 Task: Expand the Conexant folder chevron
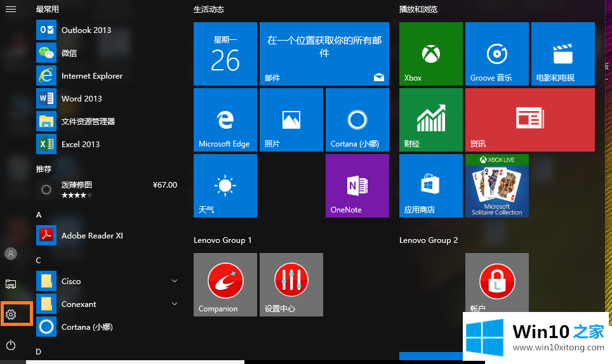pos(175,304)
